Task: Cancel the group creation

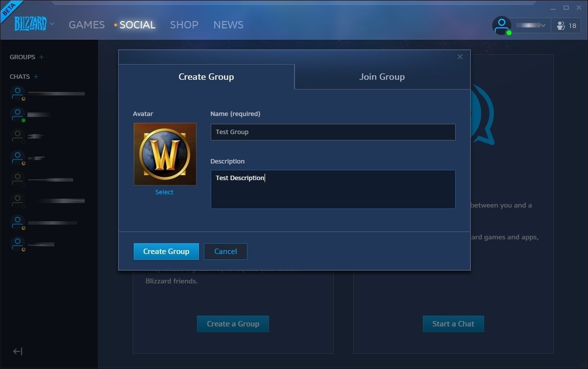Action: tap(225, 252)
